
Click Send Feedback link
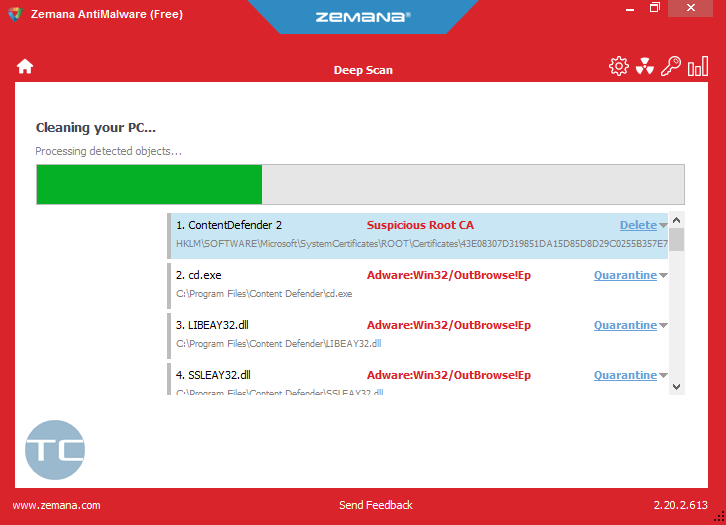point(376,505)
